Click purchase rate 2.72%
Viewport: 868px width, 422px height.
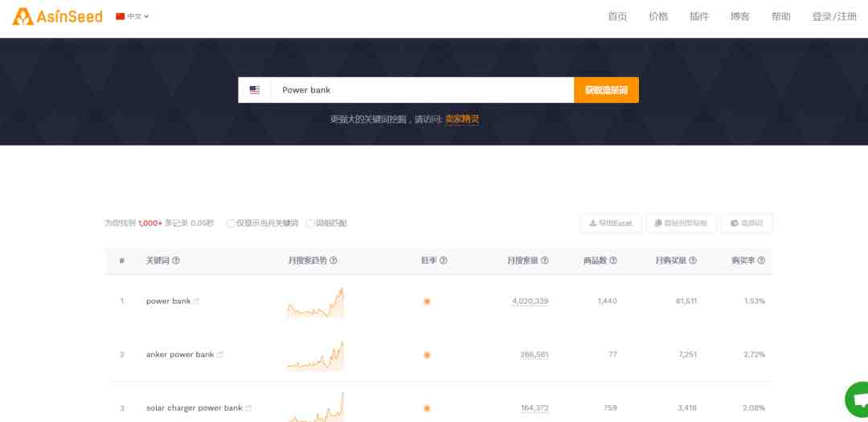click(754, 354)
